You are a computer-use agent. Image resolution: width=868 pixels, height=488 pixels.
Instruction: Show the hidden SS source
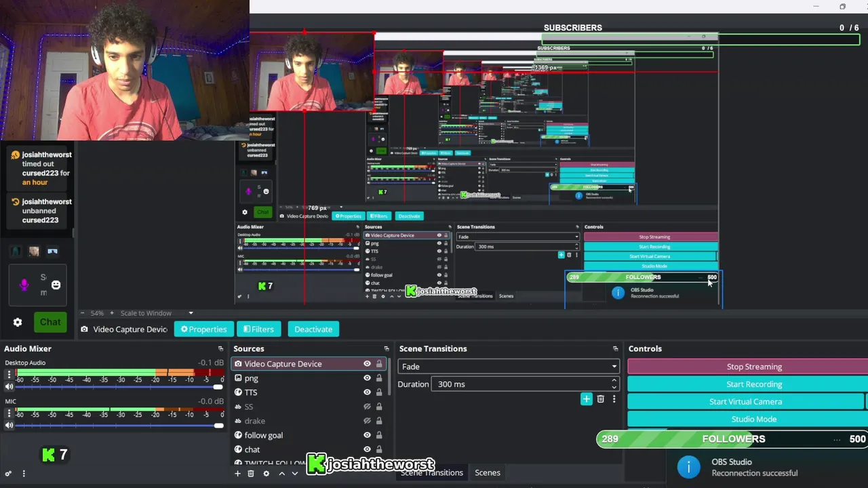tap(367, 407)
